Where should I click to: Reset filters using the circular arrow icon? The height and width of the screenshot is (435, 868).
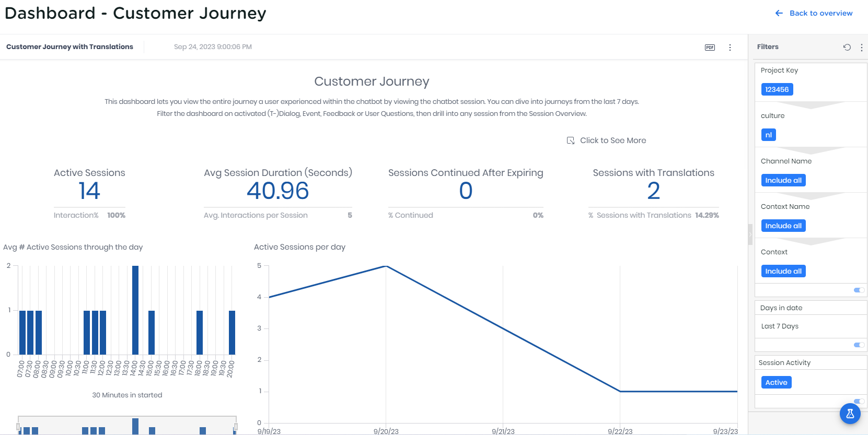[847, 47]
